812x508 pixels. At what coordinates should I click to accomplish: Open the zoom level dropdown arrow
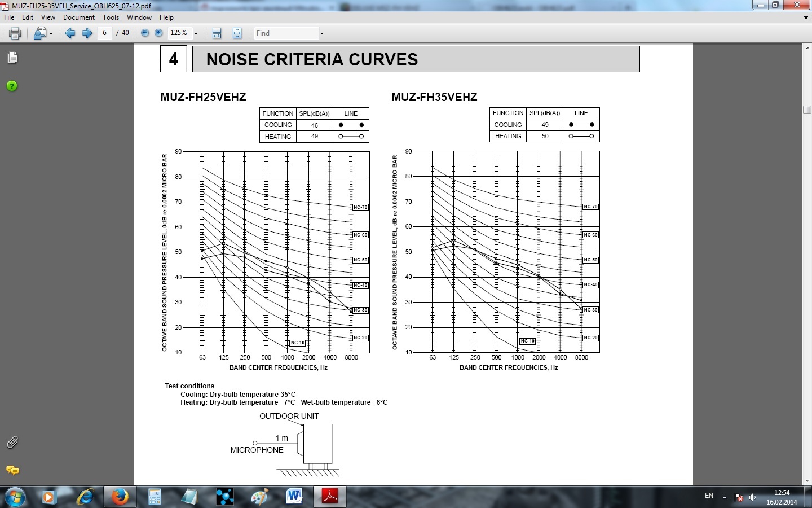[x=196, y=33]
